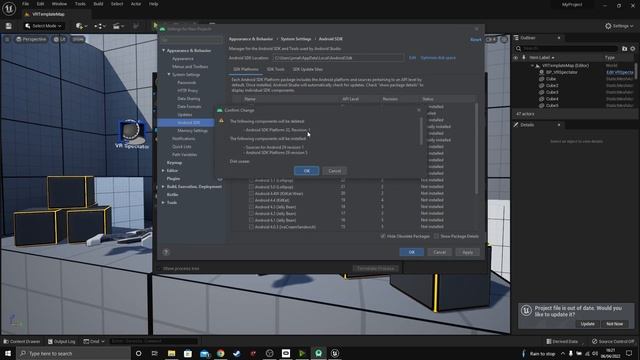Click Outliner add folder icon
Screen dimensions: 640x360
(x=624, y=49)
